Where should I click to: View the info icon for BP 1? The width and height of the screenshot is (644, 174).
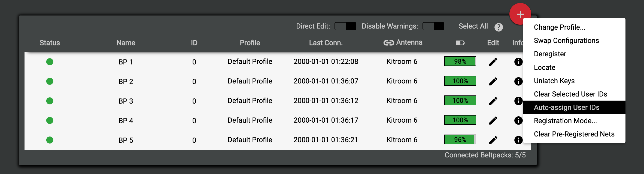coord(518,62)
